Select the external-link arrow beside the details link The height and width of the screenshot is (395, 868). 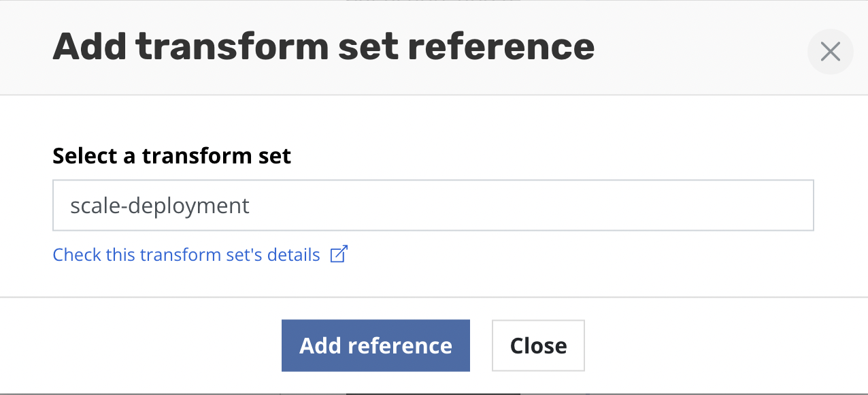point(338,254)
